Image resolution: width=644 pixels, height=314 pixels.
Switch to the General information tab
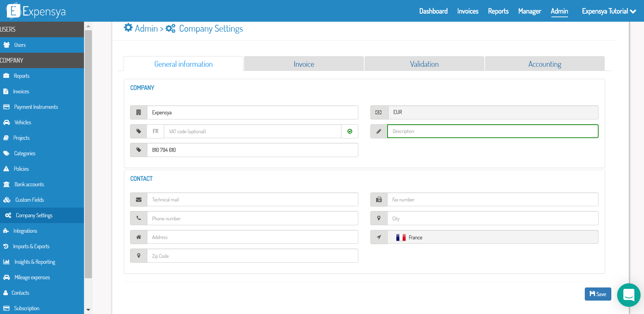tap(183, 64)
